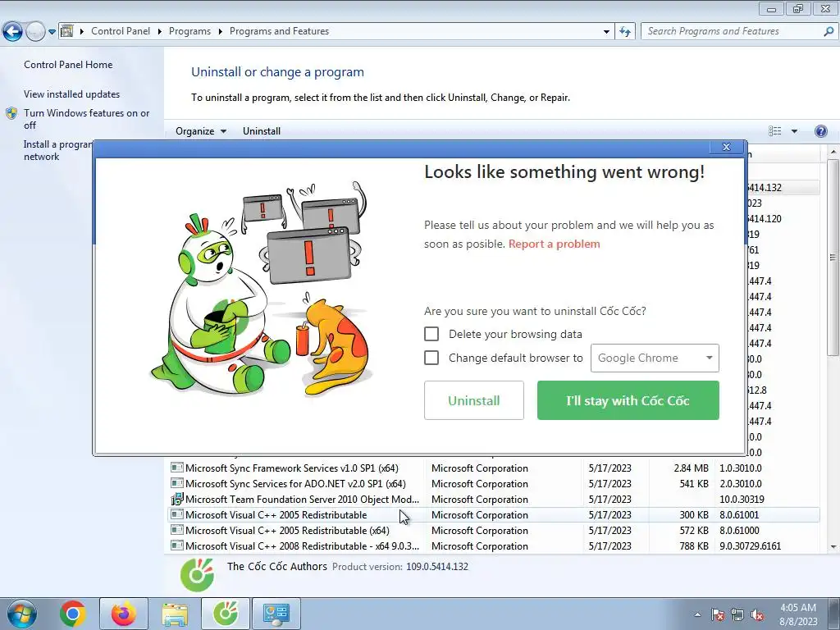
Task: Open the clock showing 4:05 AM
Action: [x=797, y=614]
